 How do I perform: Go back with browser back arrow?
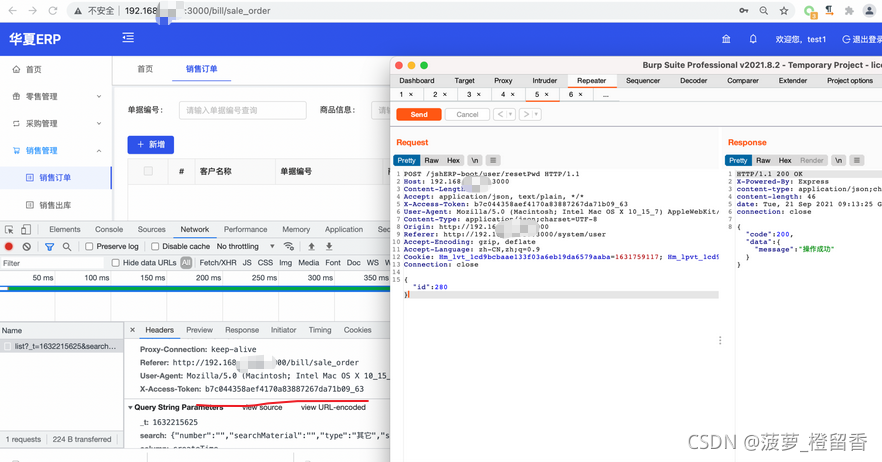pos(12,11)
